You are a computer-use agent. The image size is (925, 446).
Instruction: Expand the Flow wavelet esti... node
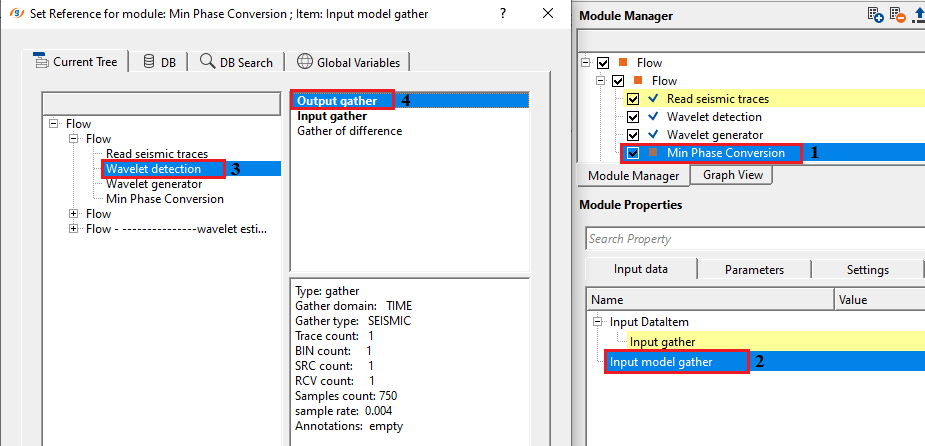click(74, 229)
